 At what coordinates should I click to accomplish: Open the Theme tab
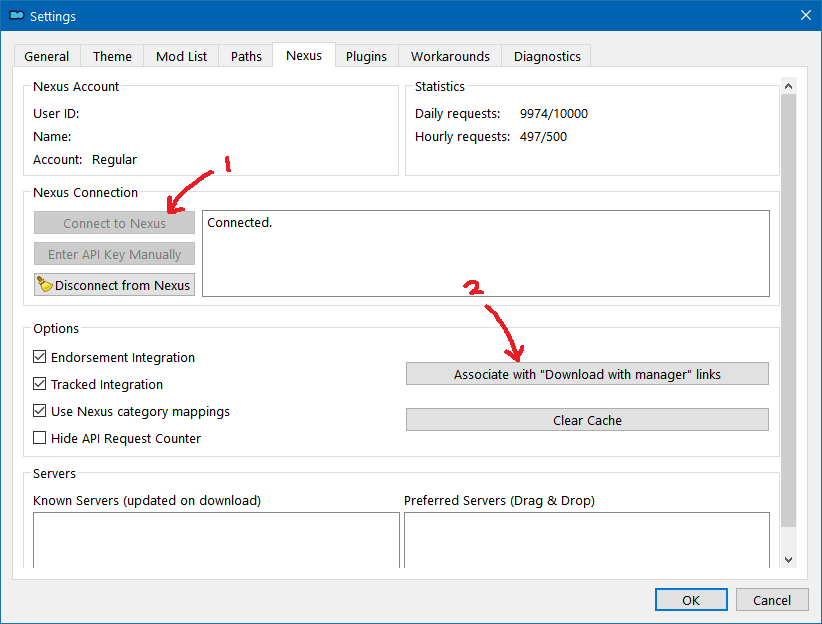click(112, 56)
